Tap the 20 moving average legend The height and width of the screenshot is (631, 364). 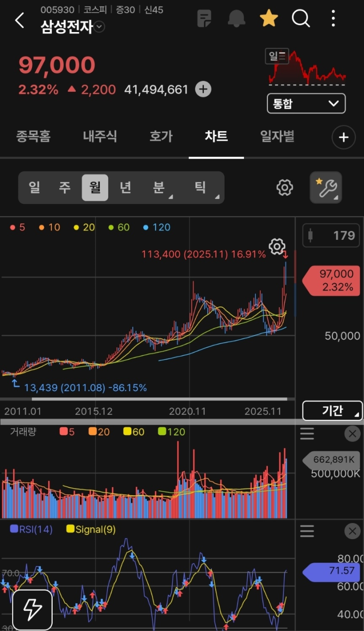pyautogui.click(x=84, y=227)
